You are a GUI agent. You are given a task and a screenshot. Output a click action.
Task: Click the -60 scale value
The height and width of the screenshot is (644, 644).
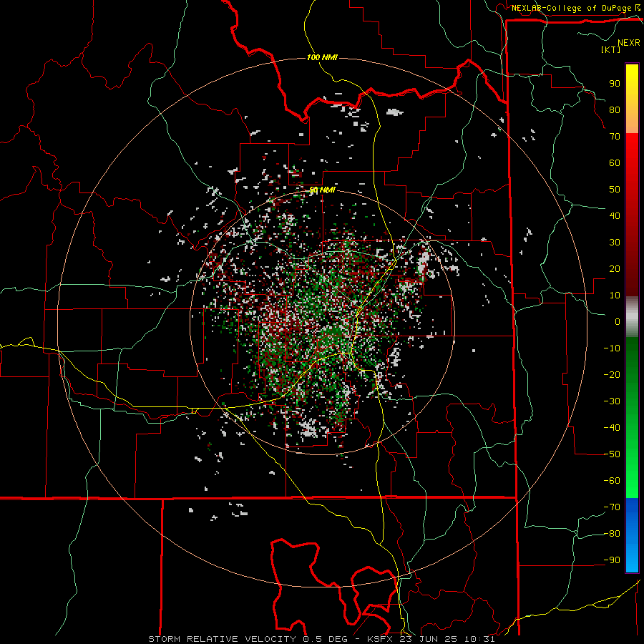pos(612,481)
